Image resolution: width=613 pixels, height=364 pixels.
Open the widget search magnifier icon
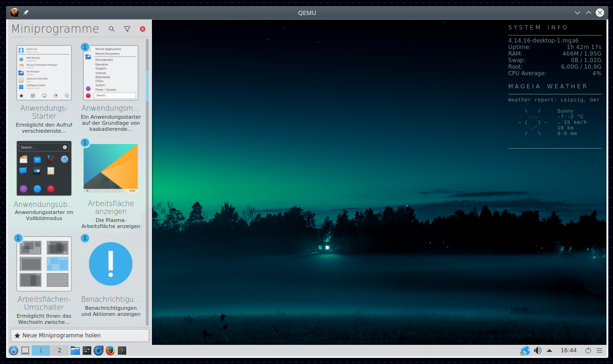[111, 29]
